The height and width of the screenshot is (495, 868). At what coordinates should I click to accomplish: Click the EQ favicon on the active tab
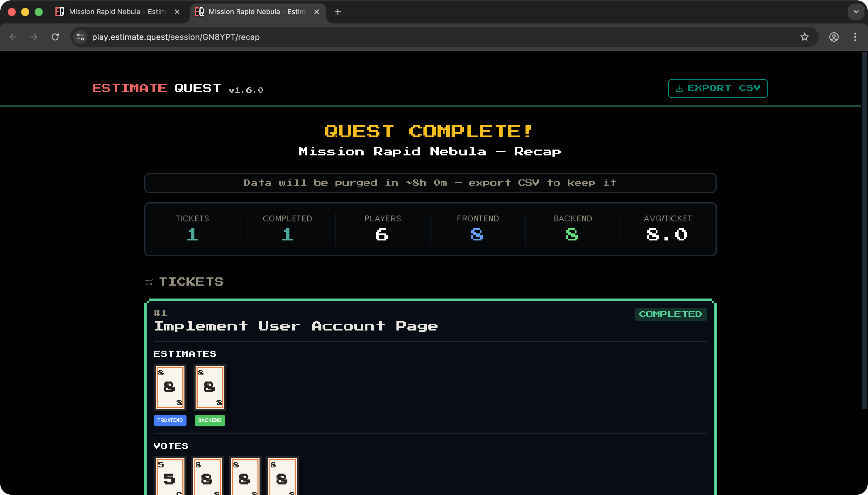click(x=199, y=11)
